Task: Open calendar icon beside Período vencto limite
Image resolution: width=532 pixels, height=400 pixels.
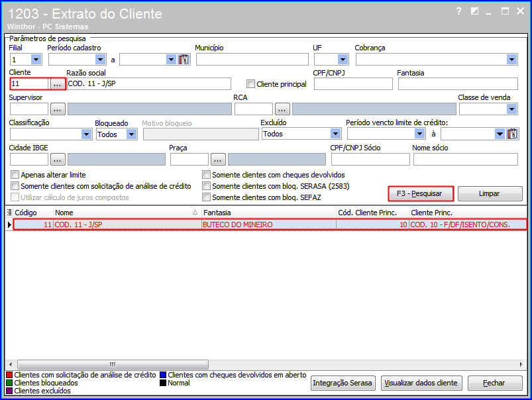Action: [512, 134]
